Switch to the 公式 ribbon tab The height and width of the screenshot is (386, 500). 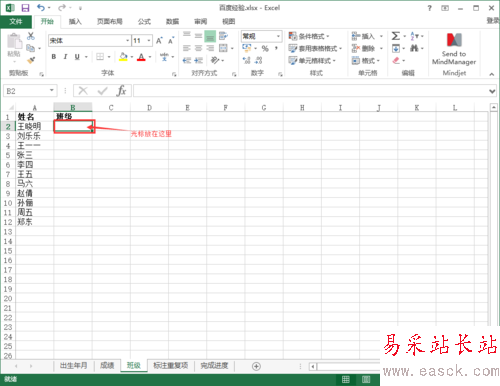click(144, 22)
